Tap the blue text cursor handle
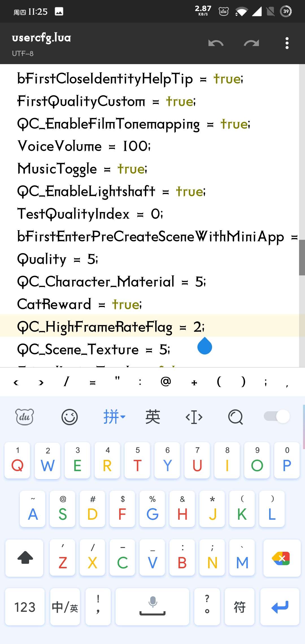This screenshot has height=644, width=305. [205, 346]
